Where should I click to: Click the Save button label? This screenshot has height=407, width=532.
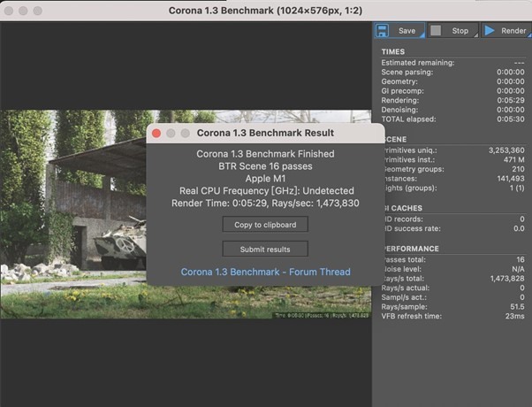point(407,31)
